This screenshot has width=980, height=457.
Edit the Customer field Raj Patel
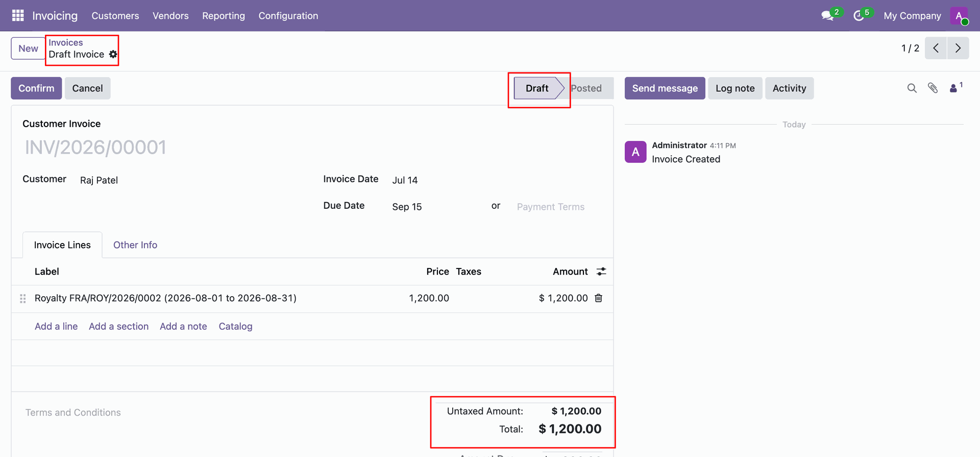pyautogui.click(x=99, y=180)
